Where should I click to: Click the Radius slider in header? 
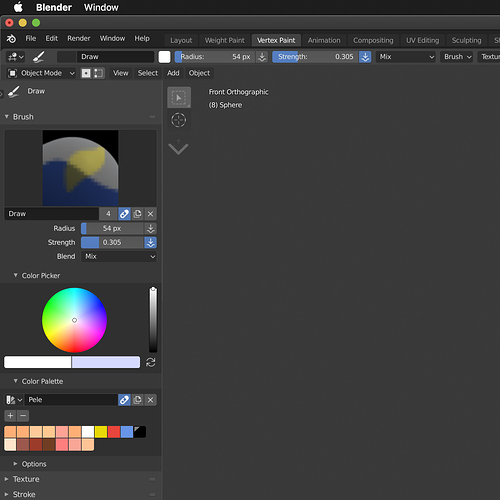pos(215,57)
